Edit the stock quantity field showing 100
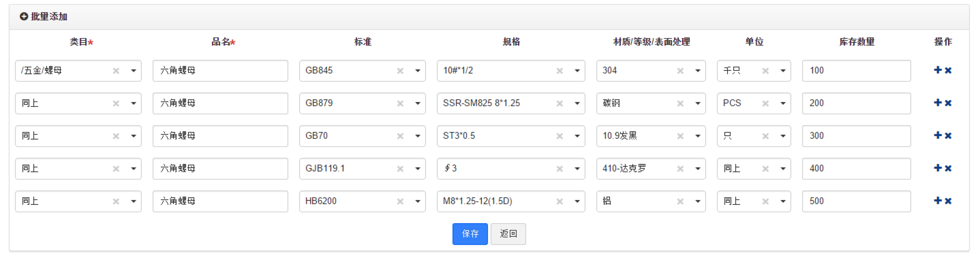The image size is (980, 264). coord(856,71)
